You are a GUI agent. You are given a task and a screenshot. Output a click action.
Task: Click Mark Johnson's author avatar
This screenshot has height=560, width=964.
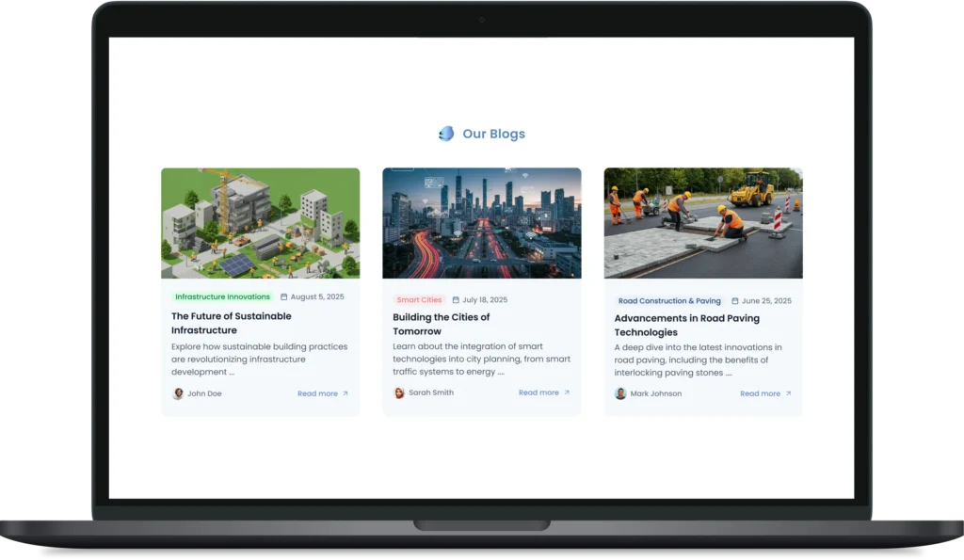click(620, 393)
